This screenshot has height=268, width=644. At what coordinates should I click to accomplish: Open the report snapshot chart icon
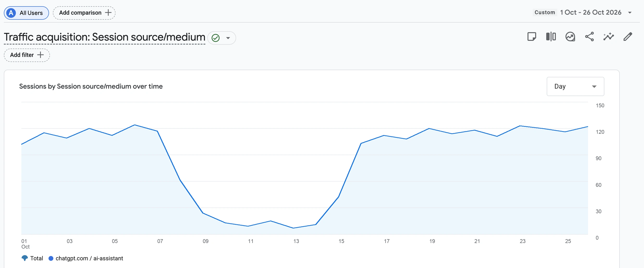[x=570, y=37]
